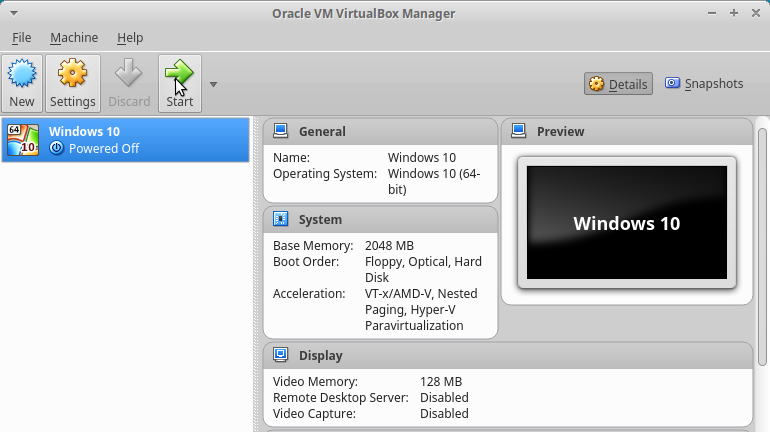Viewport: 770px width, 432px height.
Task: Start the VM with the green arrow
Action: [x=180, y=83]
